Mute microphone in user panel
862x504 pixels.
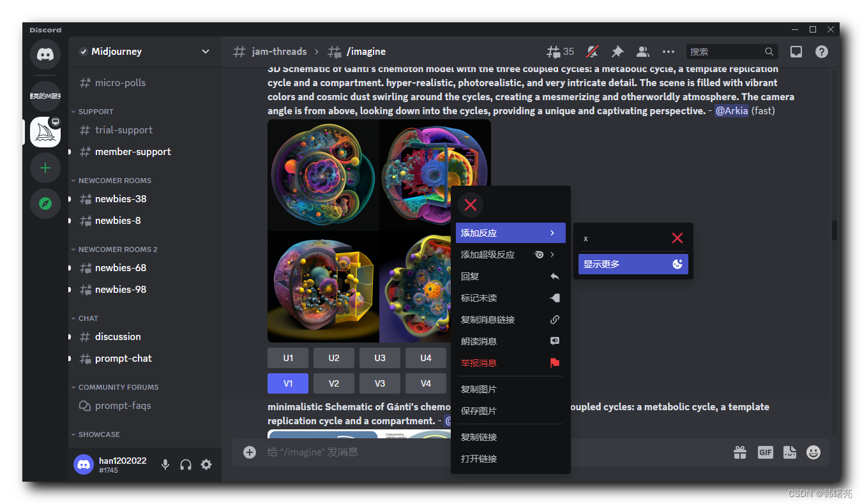pyautogui.click(x=165, y=464)
